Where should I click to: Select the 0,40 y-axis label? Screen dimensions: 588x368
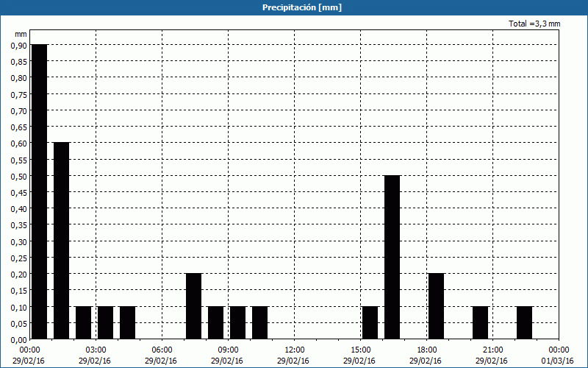pos(19,209)
